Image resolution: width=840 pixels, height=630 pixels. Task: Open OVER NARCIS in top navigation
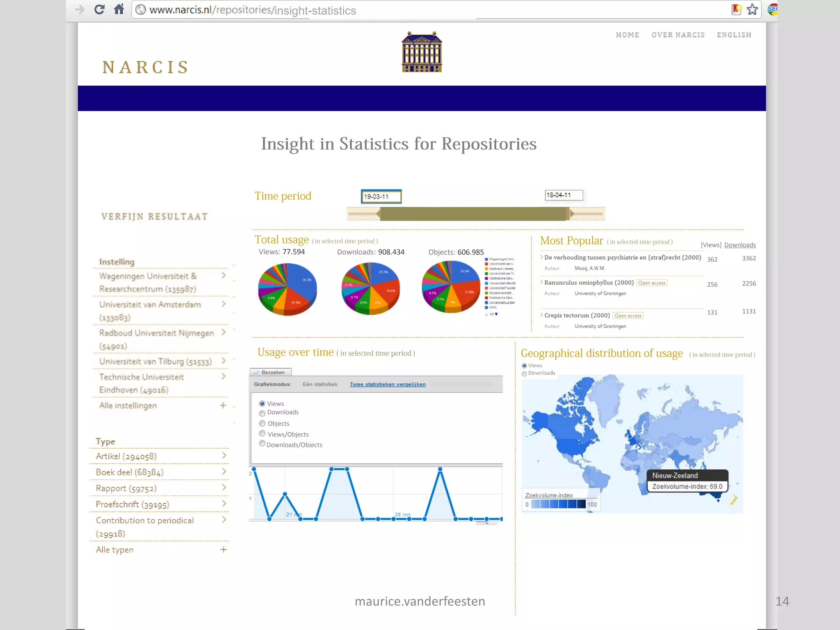[678, 35]
